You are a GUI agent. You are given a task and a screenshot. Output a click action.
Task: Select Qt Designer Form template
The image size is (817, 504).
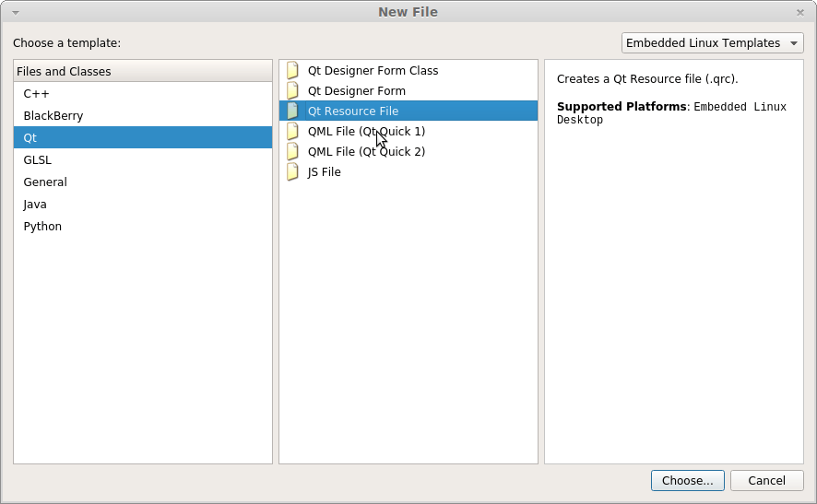click(408, 90)
